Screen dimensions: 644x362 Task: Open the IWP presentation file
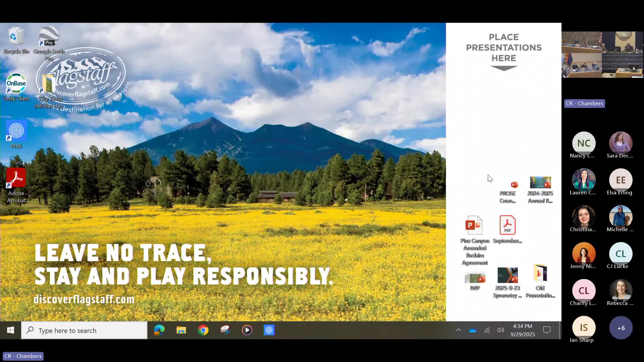click(475, 278)
